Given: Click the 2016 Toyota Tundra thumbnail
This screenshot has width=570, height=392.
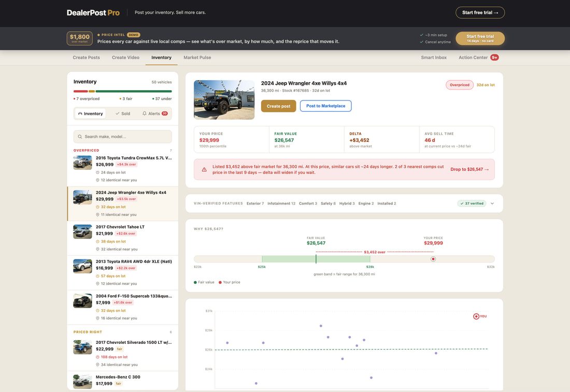Looking at the screenshot, I should click(x=82, y=163).
